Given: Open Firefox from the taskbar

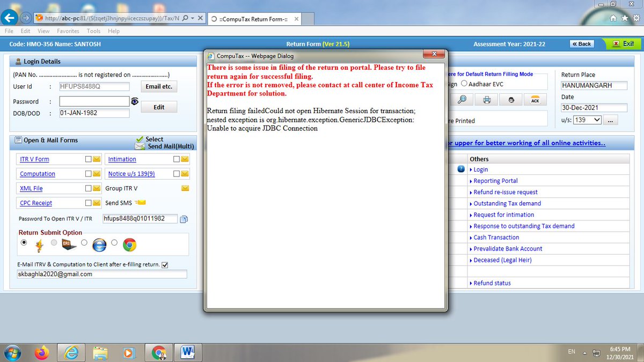Looking at the screenshot, I should tap(41, 352).
